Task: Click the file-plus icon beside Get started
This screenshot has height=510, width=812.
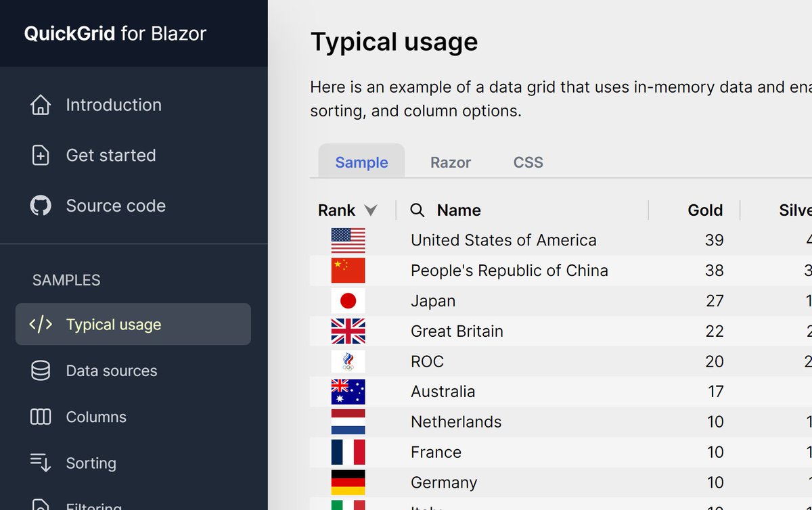Action: pos(41,156)
